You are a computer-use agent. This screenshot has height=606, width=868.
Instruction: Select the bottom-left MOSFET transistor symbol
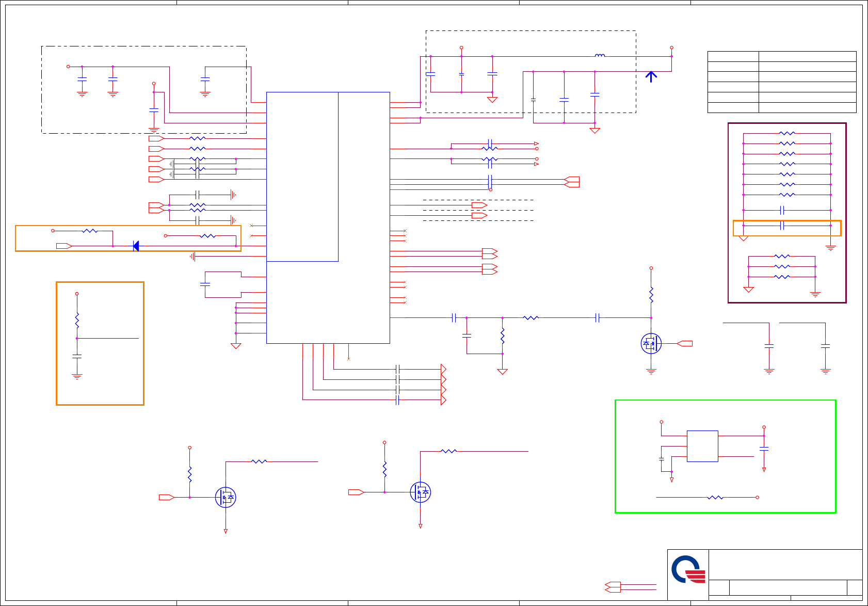pyautogui.click(x=226, y=497)
